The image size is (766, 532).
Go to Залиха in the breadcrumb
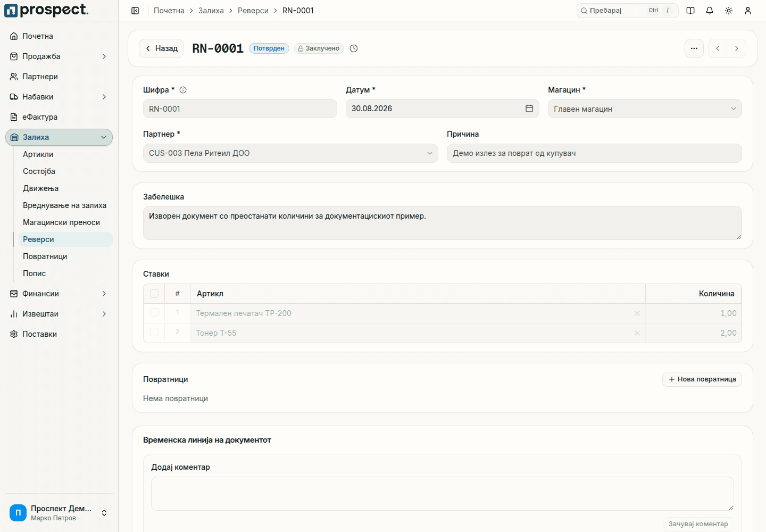[x=211, y=11]
